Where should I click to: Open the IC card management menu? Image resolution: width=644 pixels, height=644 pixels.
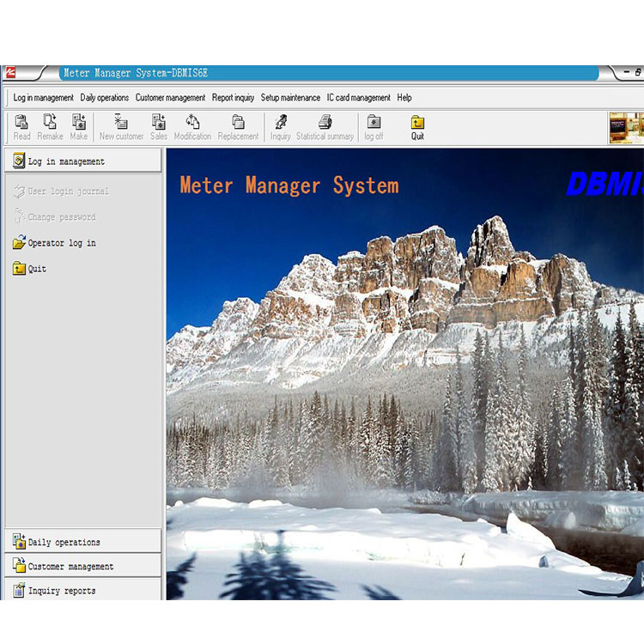tap(358, 98)
